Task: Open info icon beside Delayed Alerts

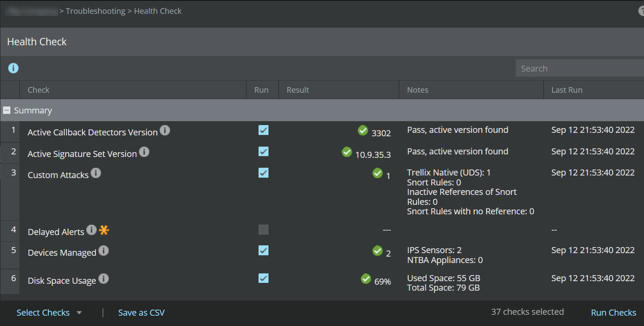Action: coord(92,230)
